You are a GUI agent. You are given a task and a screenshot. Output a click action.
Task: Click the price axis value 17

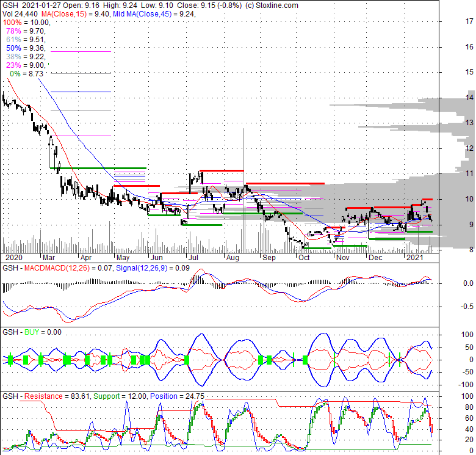[469, 21]
